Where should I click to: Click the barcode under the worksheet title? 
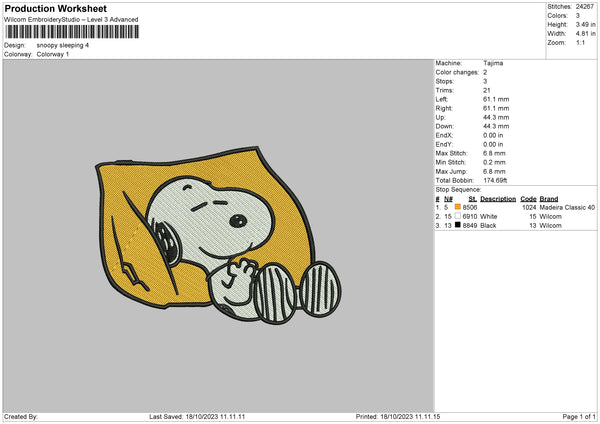[69, 33]
